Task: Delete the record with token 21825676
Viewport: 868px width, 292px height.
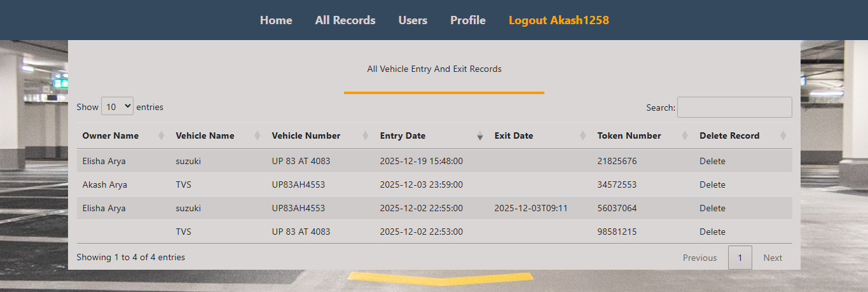Action: point(712,161)
